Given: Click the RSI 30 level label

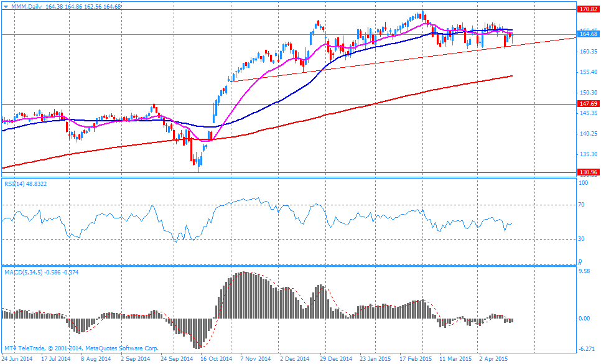Looking at the screenshot, I should [x=582, y=239].
